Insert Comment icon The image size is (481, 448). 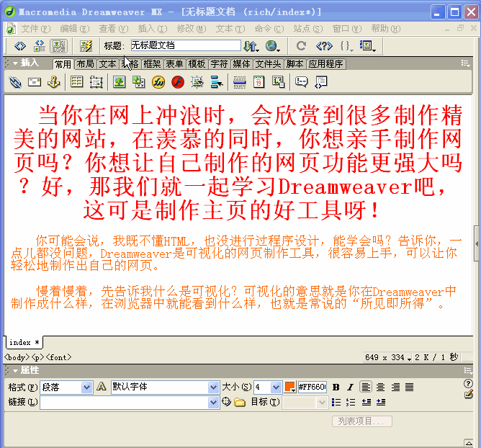tap(301, 82)
